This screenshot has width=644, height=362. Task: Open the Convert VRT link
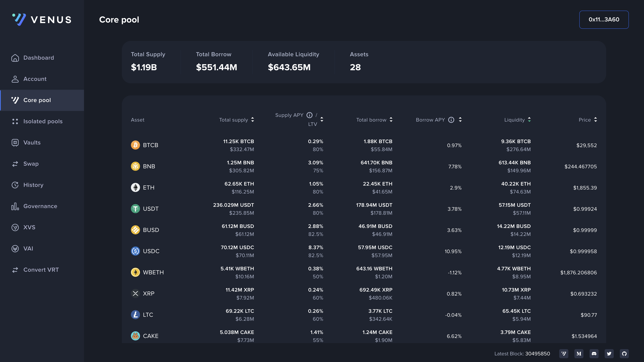coord(41,270)
